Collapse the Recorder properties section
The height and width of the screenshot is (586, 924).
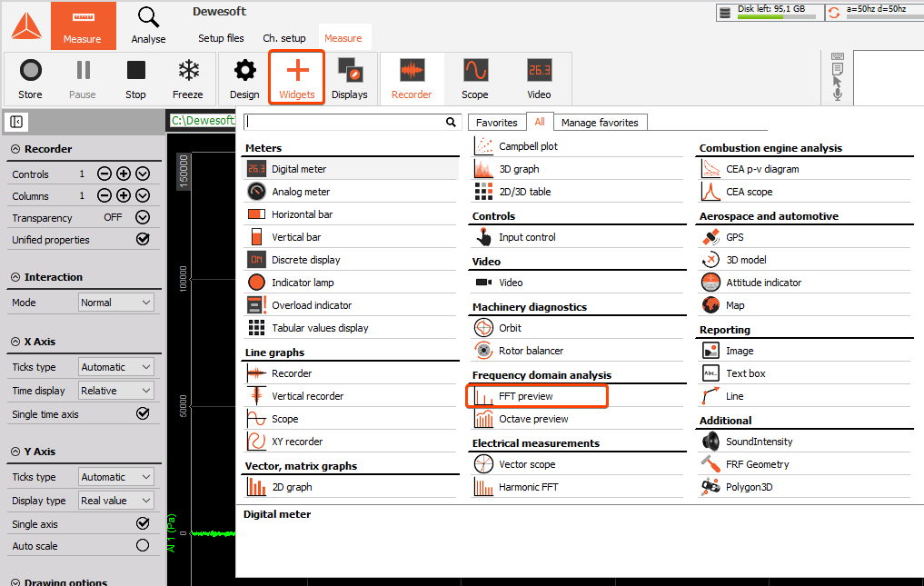tap(15, 149)
